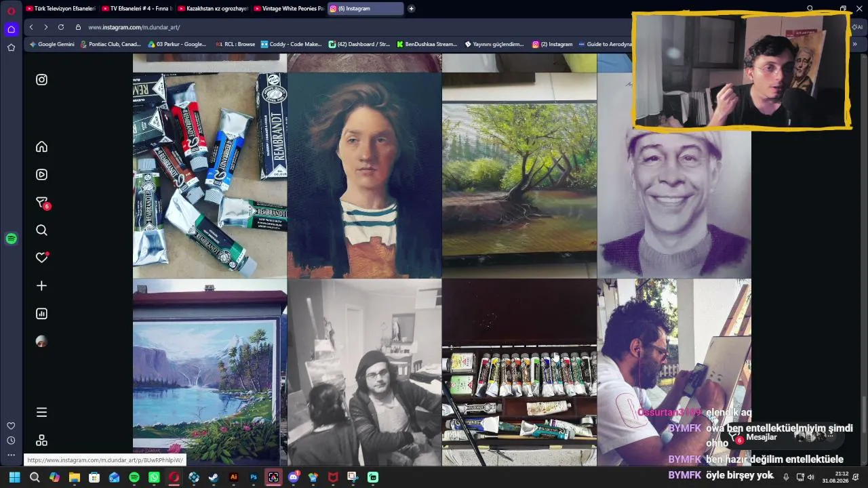Open green tree landscape painting post
The width and height of the screenshot is (868, 488).
[x=519, y=175]
